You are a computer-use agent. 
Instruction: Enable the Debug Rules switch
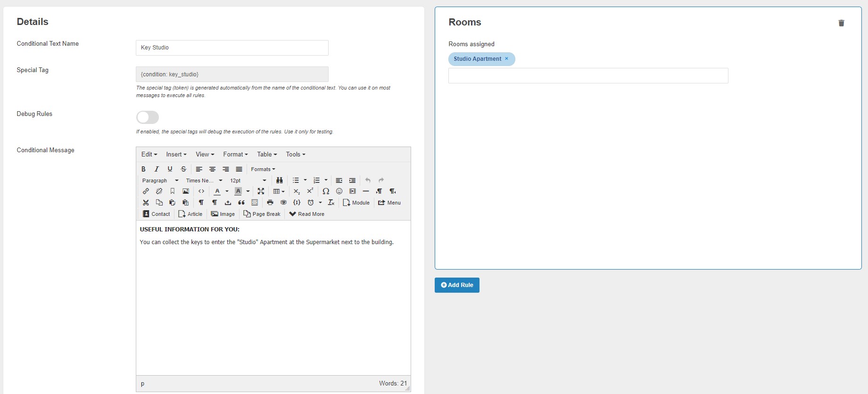(x=148, y=117)
